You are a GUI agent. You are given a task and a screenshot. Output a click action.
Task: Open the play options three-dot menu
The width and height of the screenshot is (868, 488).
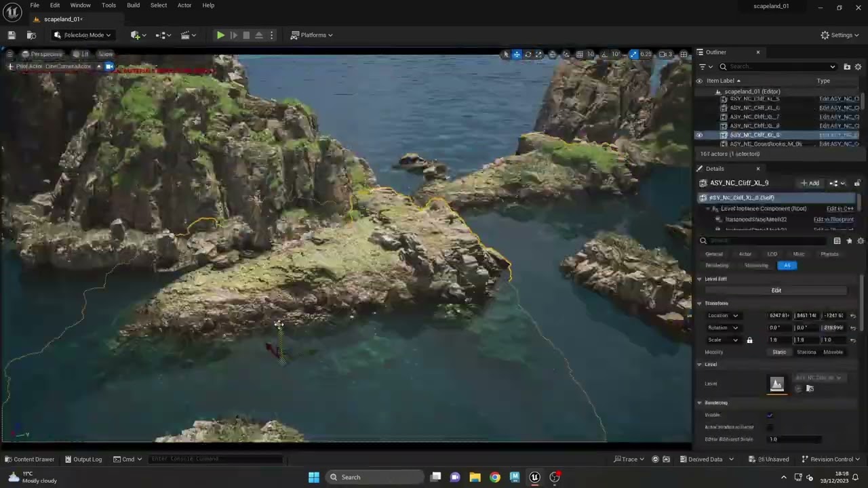point(271,35)
